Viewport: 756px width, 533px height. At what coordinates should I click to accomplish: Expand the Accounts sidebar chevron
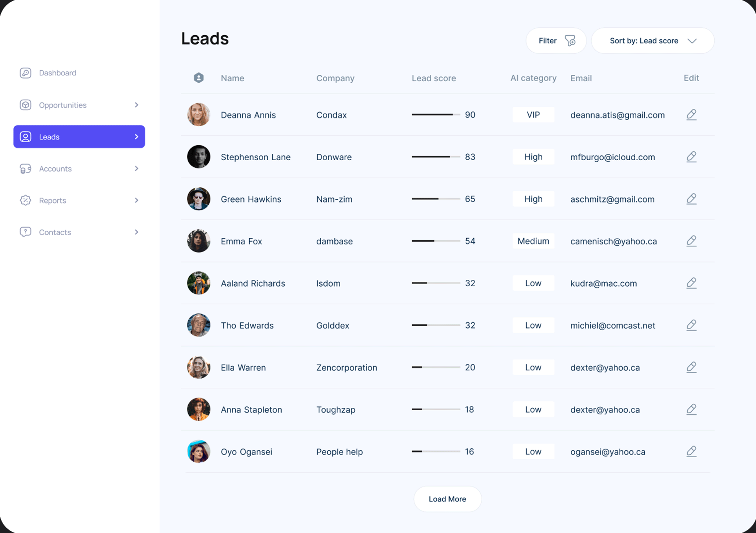(x=137, y=168)
